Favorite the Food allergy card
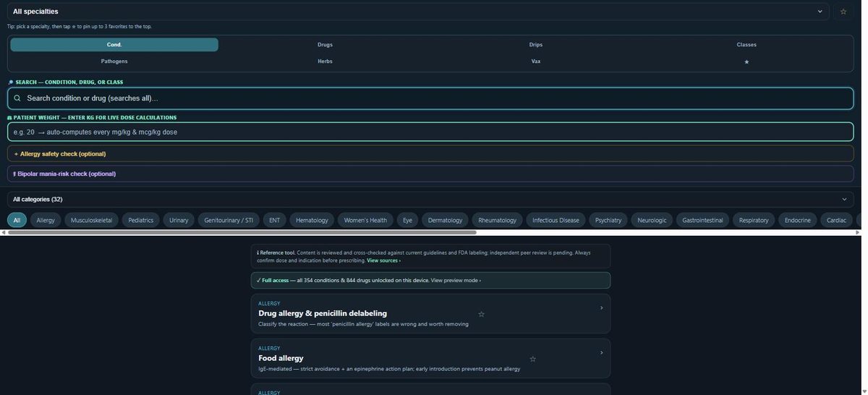This screenshot has height=395, width=868. 532,359
